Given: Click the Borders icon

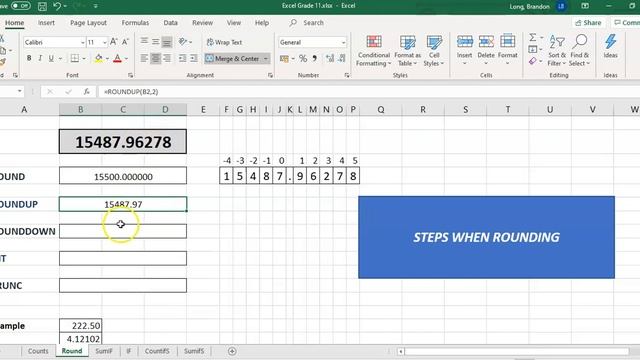Looking at the screenshot, I should pos(75,58).
